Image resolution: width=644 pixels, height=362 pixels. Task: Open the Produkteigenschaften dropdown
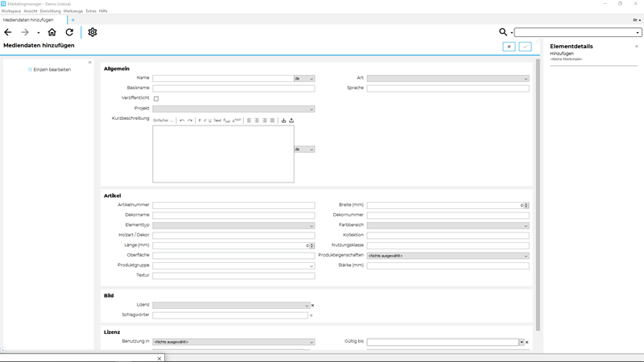click(448, 256)
